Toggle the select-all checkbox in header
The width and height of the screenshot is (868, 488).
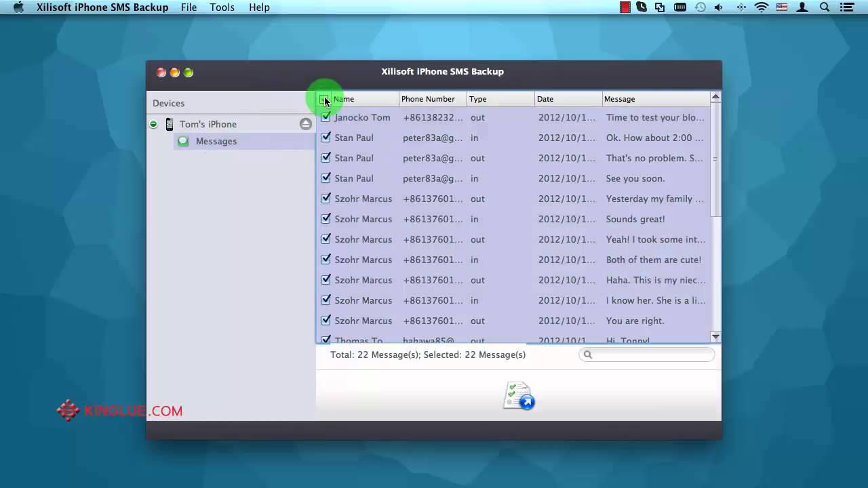325,99
